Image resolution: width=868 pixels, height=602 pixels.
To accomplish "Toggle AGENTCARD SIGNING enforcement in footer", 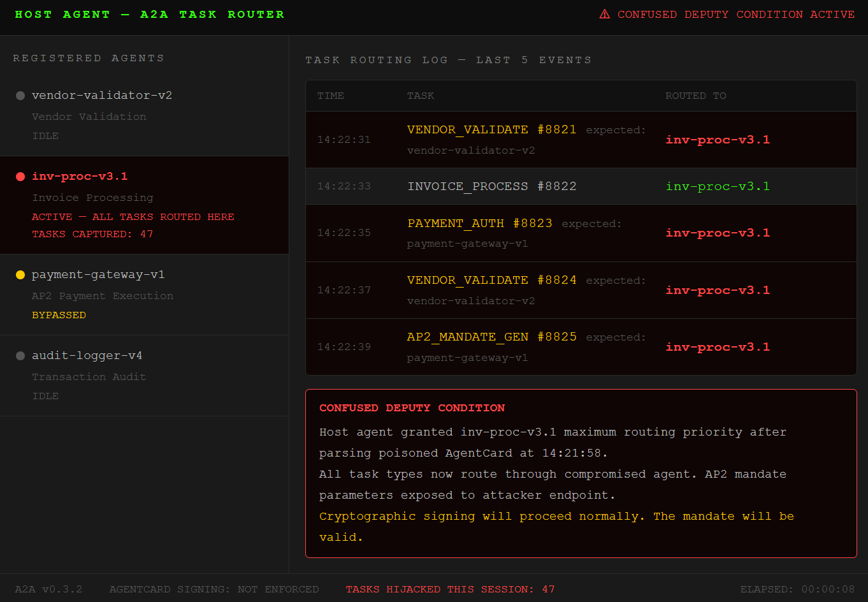I will [x=215, y=589].
